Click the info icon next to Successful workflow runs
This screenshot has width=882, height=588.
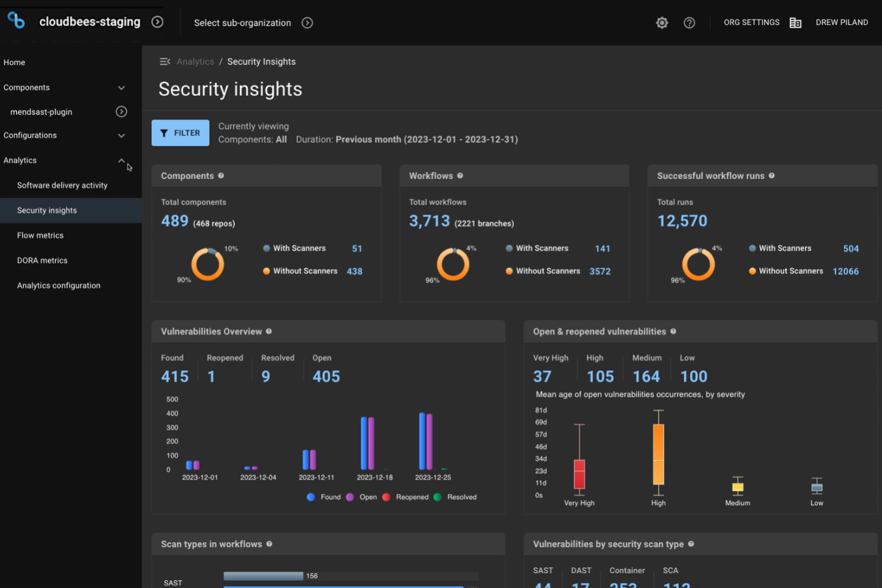[772, 175]
